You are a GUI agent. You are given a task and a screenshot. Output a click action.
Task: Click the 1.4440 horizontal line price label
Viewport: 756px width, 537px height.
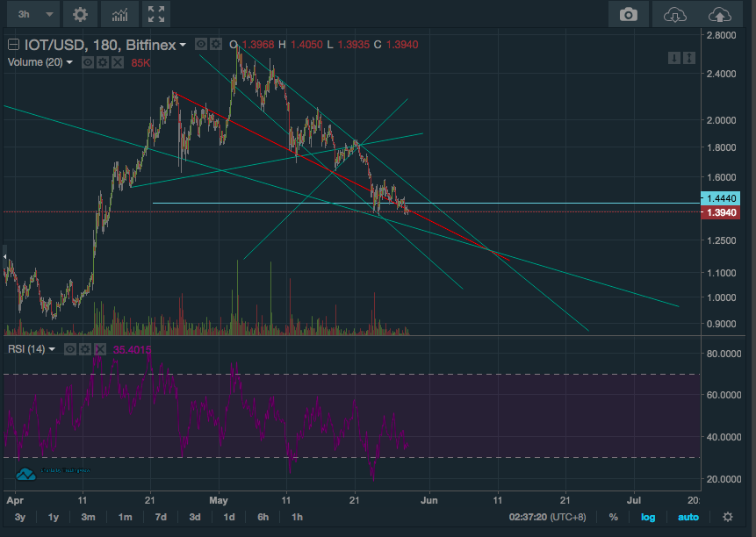click(720, 198)
